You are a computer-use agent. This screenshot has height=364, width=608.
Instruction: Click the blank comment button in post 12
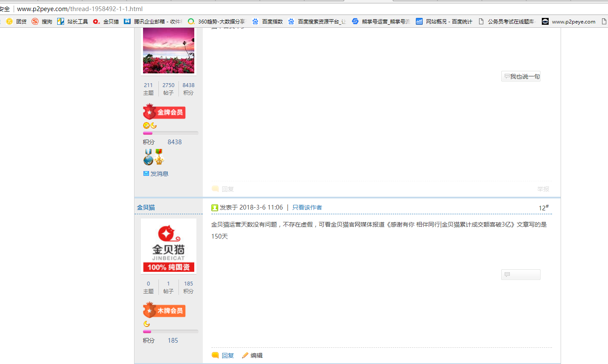521,274
